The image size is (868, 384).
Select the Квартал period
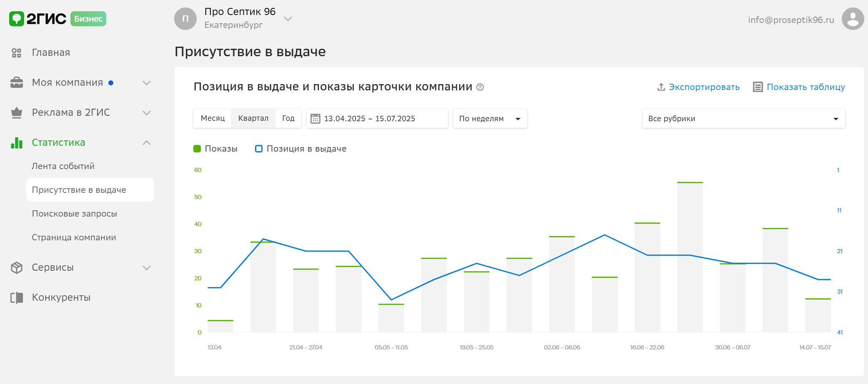click(x=253, y=118)
